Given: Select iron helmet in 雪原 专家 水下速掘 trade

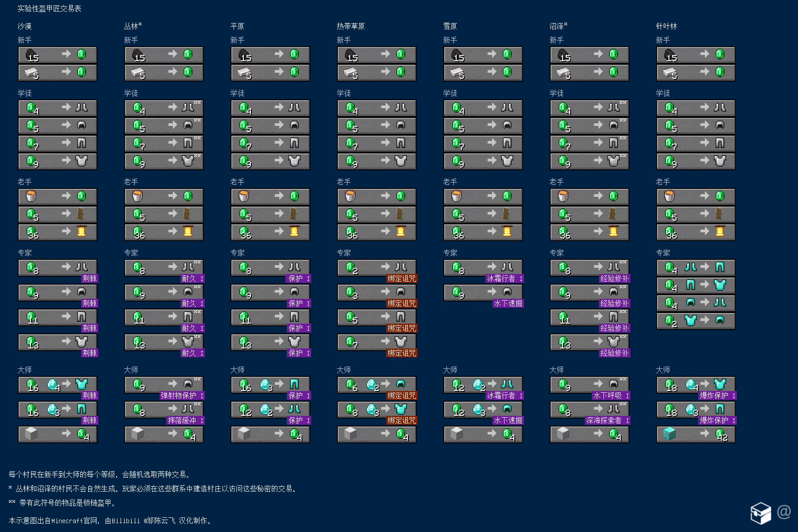Looking at the screenshot, I should tap(507, 292).
